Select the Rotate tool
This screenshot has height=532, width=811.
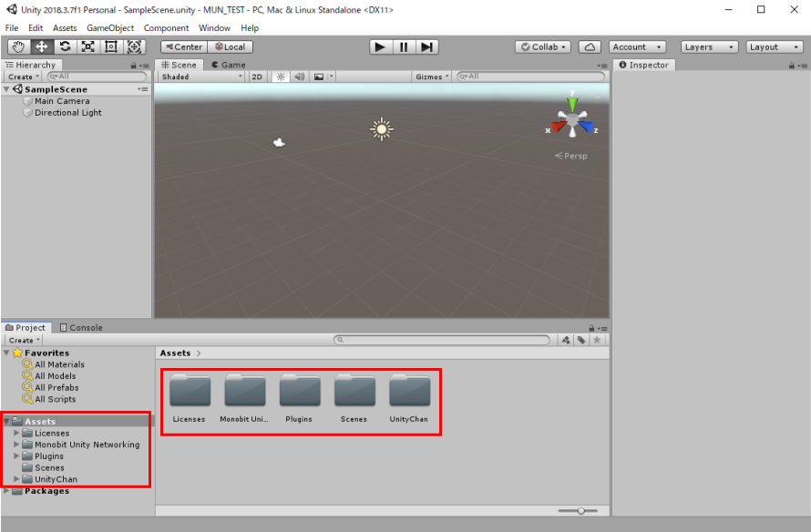(x=65, y=47)
